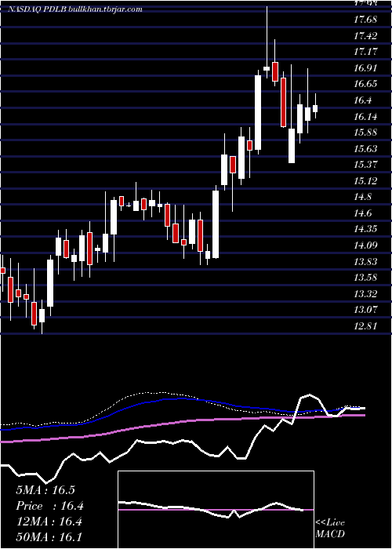
Task: Click the 13.83 price axis label
Action: 365,262
